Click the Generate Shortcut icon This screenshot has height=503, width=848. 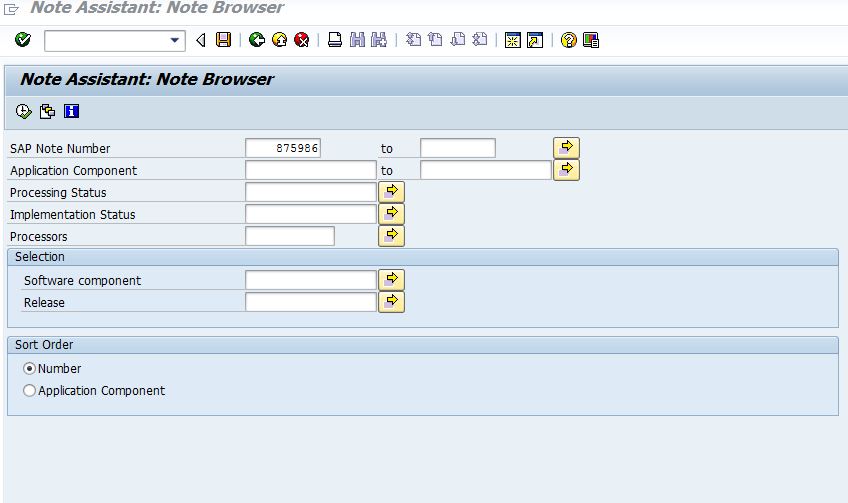click(x=535, y=40)
